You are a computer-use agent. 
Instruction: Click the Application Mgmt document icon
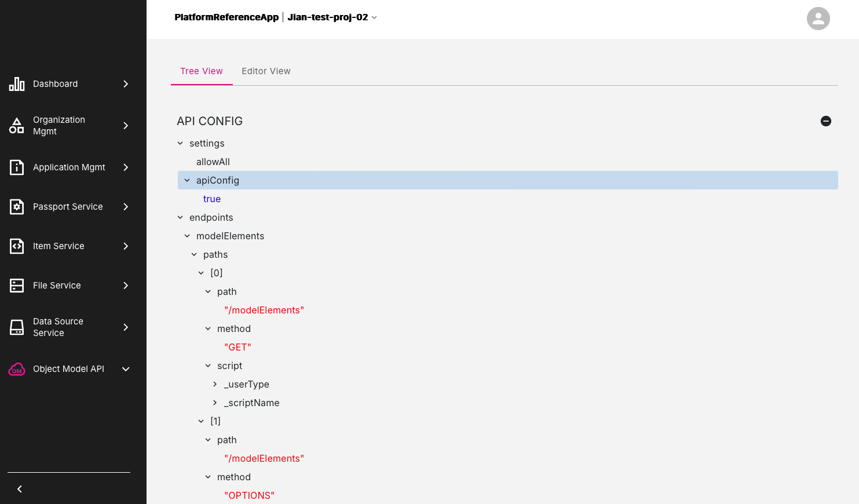point(17,167)
